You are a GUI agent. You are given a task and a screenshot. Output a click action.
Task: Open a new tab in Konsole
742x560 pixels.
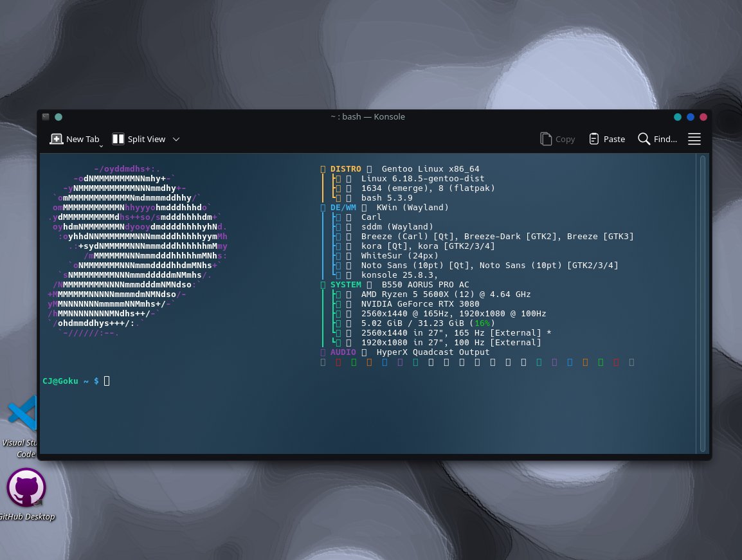pos(75,139)
